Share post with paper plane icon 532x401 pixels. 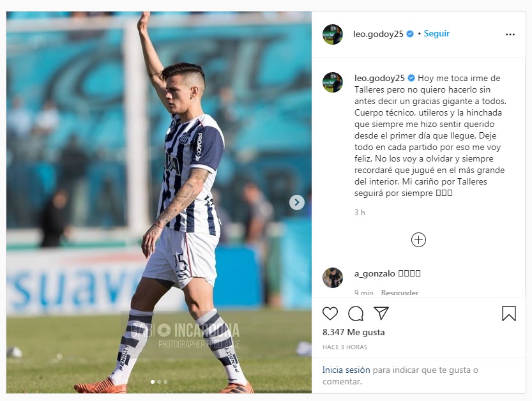click(x=381, y=313)
